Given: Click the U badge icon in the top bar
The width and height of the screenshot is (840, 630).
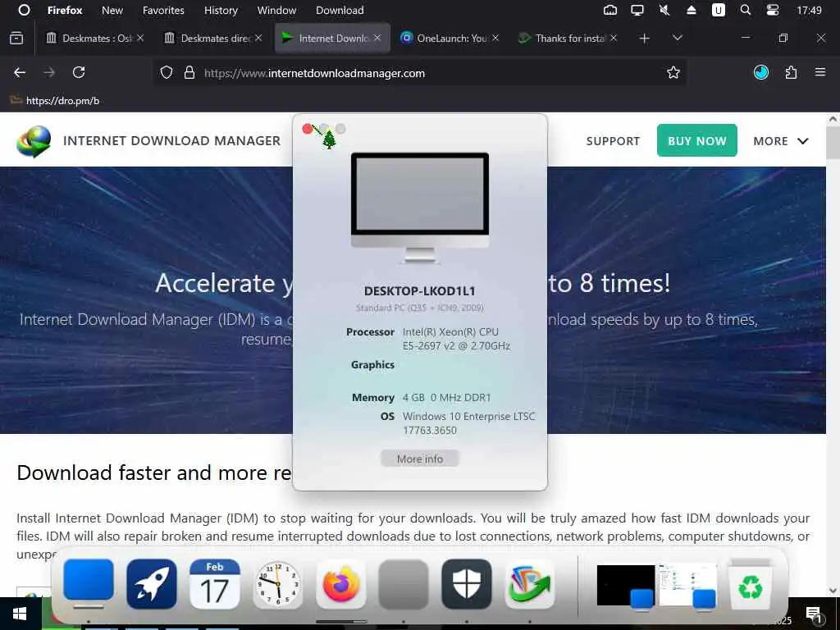Looking at the screenshot, I should tap(718, 10).
